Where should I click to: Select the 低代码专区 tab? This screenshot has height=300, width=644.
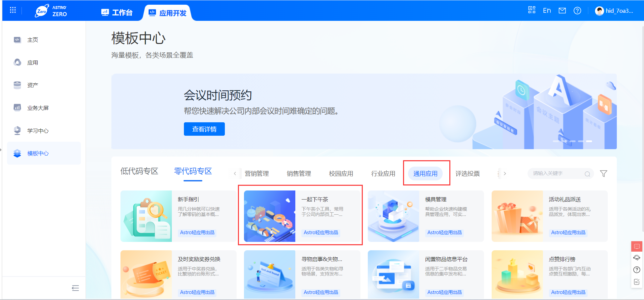click(x=139, y=171)
